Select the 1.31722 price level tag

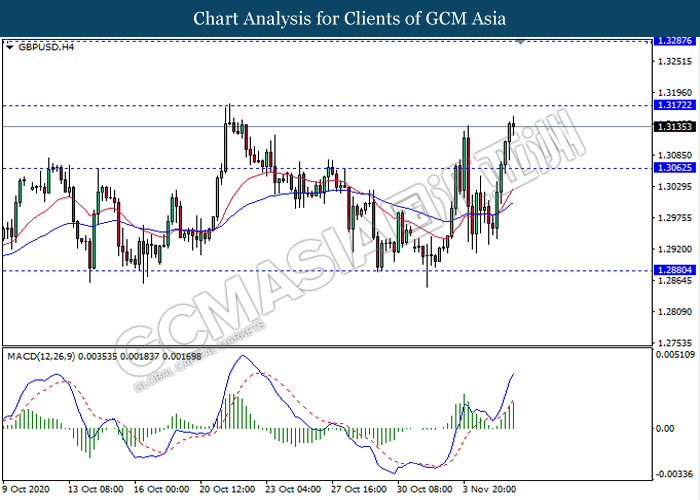(675, 105)
